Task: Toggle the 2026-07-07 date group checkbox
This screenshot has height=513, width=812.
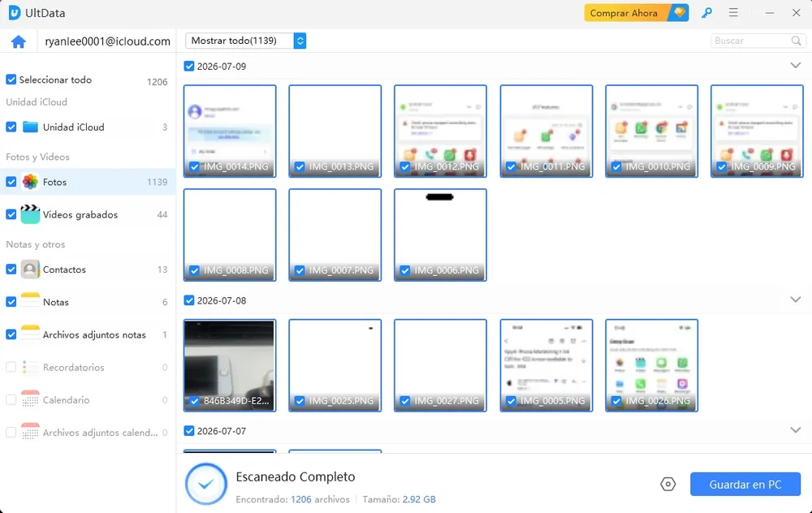Action: click(x=189, y=431)
